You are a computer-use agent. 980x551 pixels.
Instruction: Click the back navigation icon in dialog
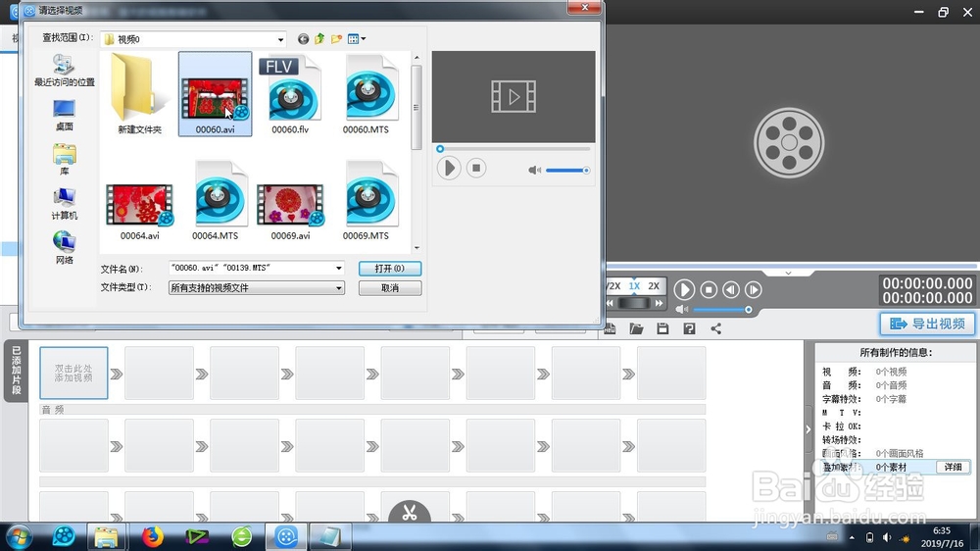(303, 39)
